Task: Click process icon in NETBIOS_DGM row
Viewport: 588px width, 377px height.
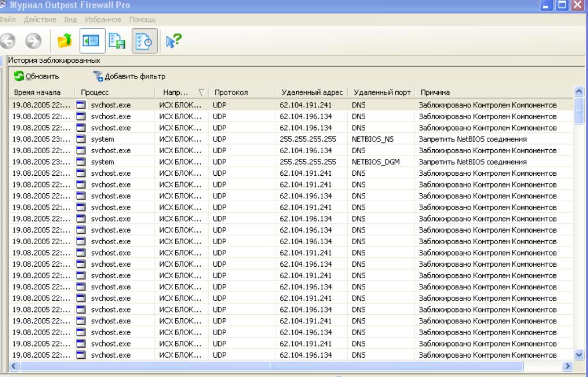Action: point(81,162)
